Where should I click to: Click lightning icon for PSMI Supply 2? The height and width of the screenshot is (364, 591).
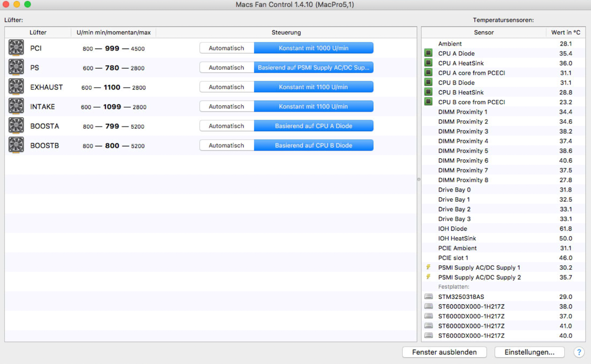[428, 277]
